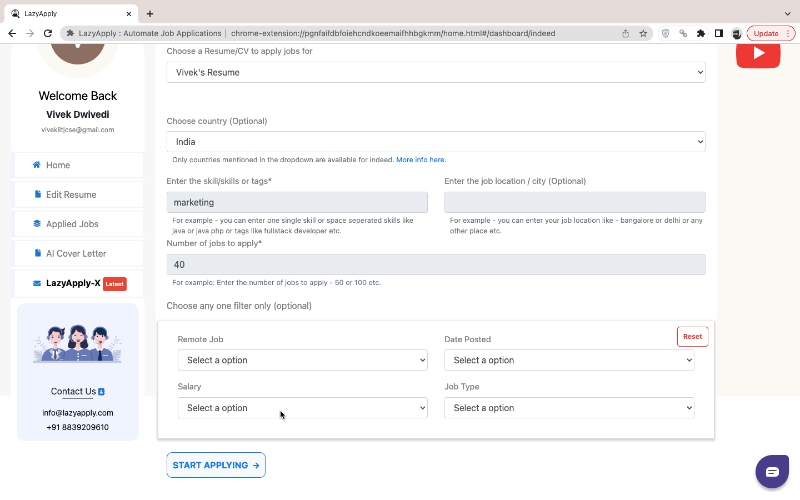Open the Date Posted filter dropdown
The width and height of the screenshot is (800, 500).
tap(569, 360)
